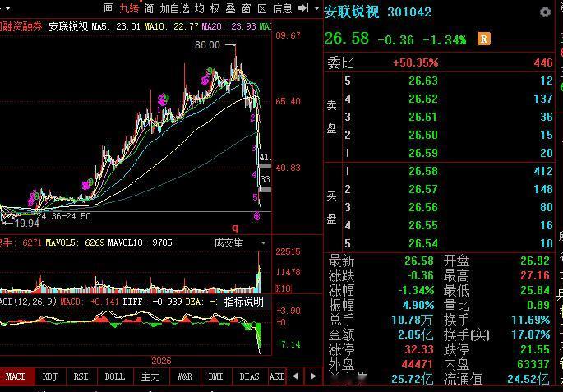Switch to the 主力 indicator tab
Image resolution: width=563 pixels, height=392 pixels.
pos(150,376)
